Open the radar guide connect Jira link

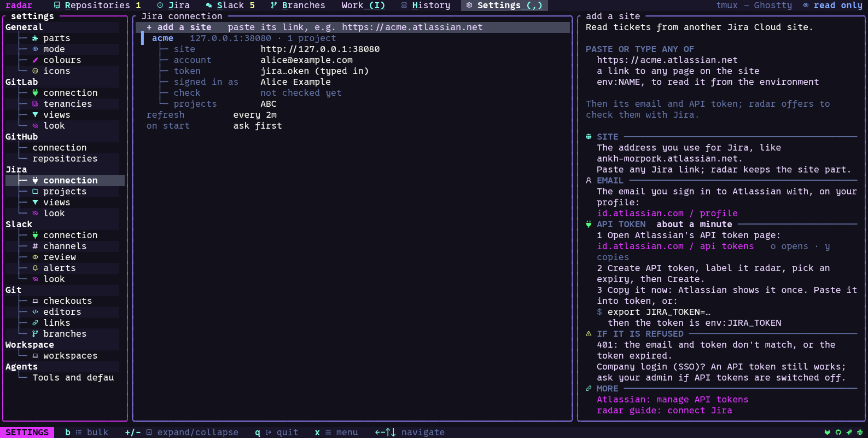click(x=665, y=411)
